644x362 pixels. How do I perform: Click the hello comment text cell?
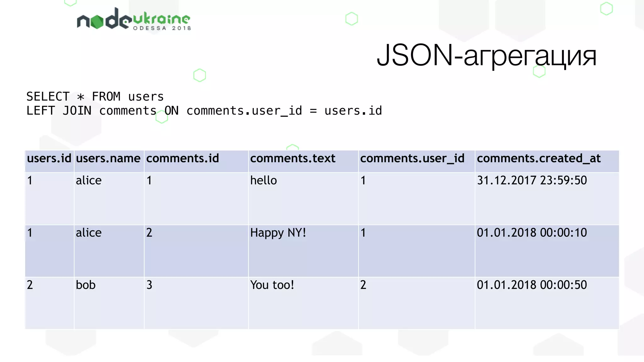303,199
